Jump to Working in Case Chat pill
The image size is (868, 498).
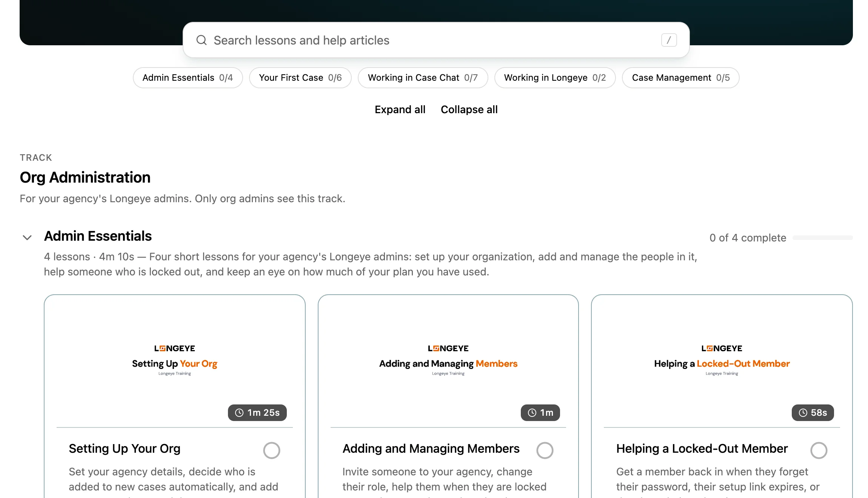423,78
